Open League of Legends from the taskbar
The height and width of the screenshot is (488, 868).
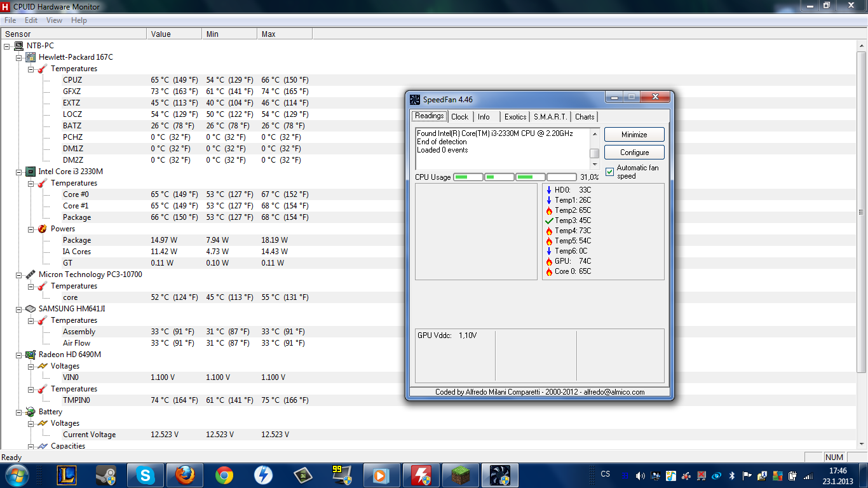pyautogui.click(x=67, y=475)
